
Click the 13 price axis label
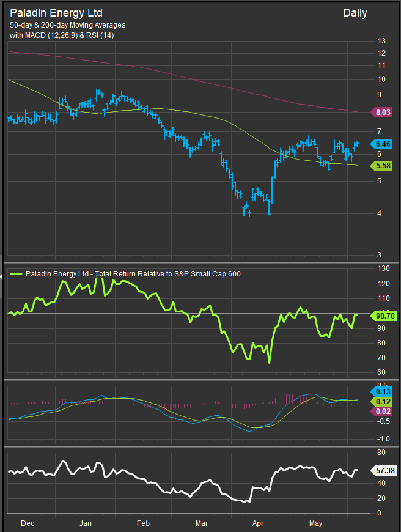381,41
